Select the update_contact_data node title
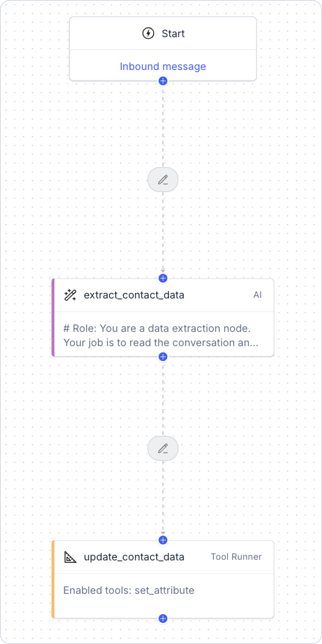The width and height of the screenshot is (322, 644). pos(134,557)
